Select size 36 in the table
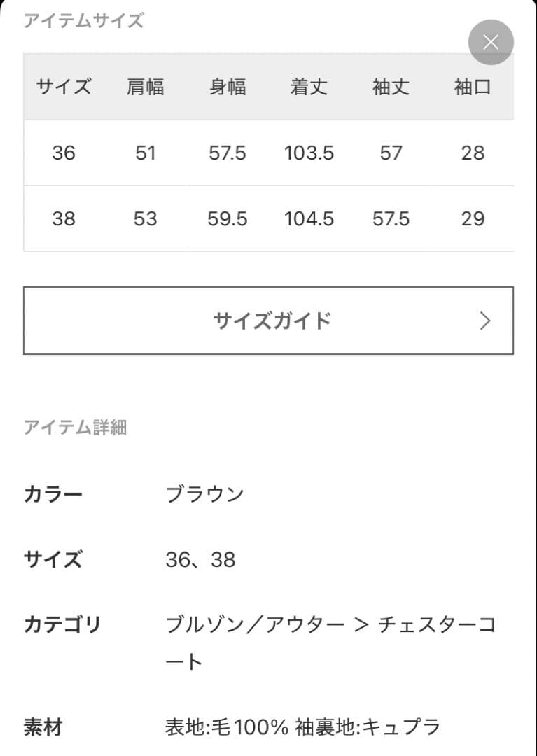Image resolution: width=537 pixels, height=756 pixels. 64,153
